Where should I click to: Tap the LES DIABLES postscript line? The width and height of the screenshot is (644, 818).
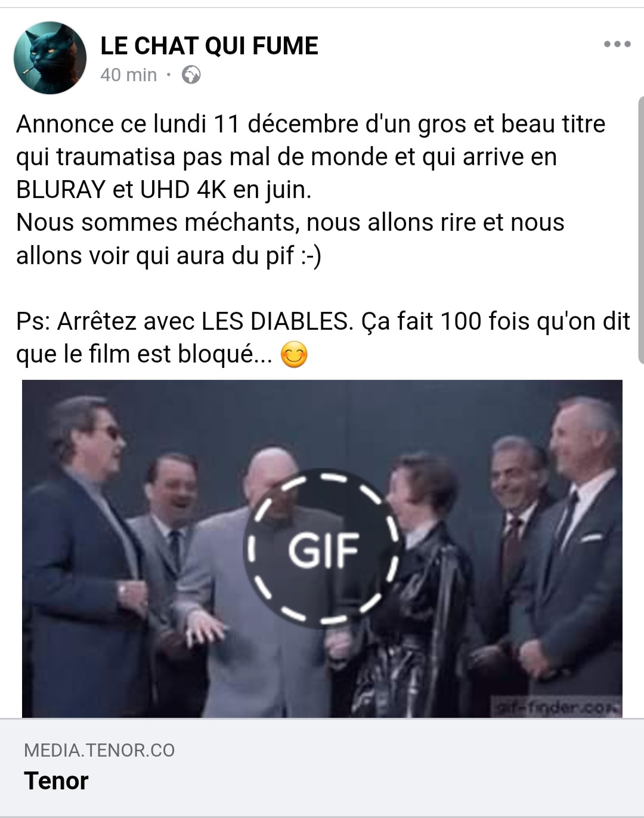pos(323,338)
